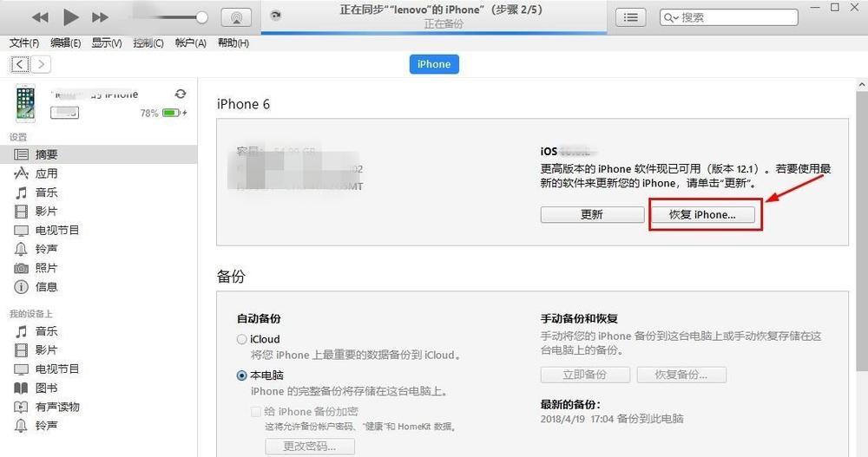The height and width of the screenshot is (457, 868).
Task: Select the iCloud backup radio button
Action: pyautogui.click(x=241, y=339)
